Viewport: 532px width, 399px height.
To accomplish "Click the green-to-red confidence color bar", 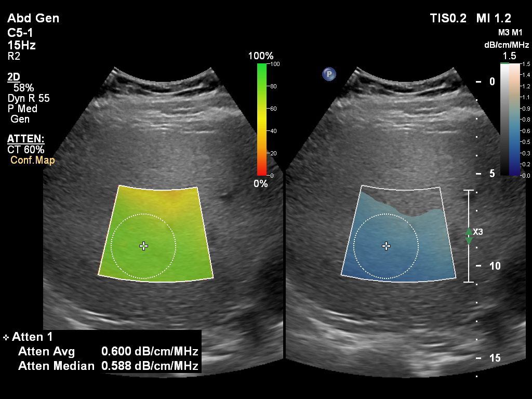I will tap(262, 119).
